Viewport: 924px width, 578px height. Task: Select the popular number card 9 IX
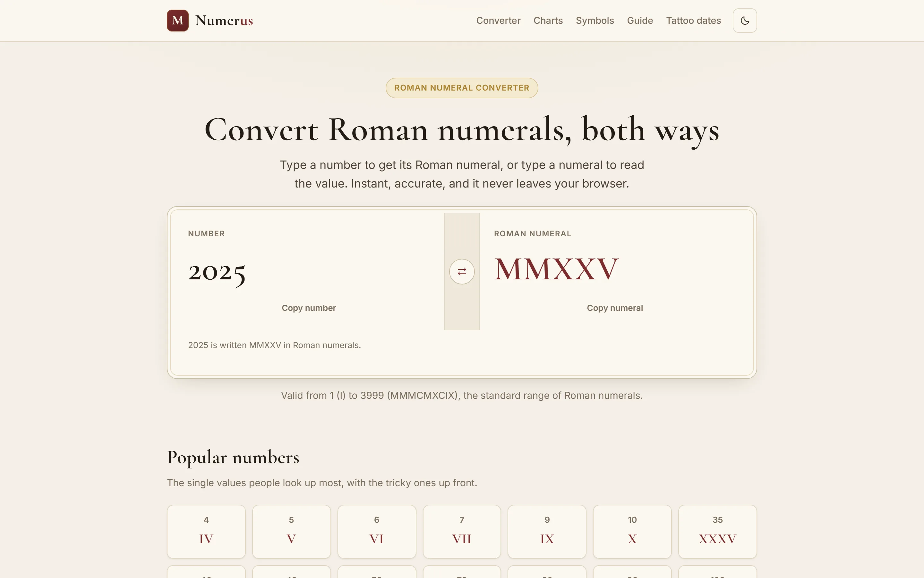(x=547, y=531)
